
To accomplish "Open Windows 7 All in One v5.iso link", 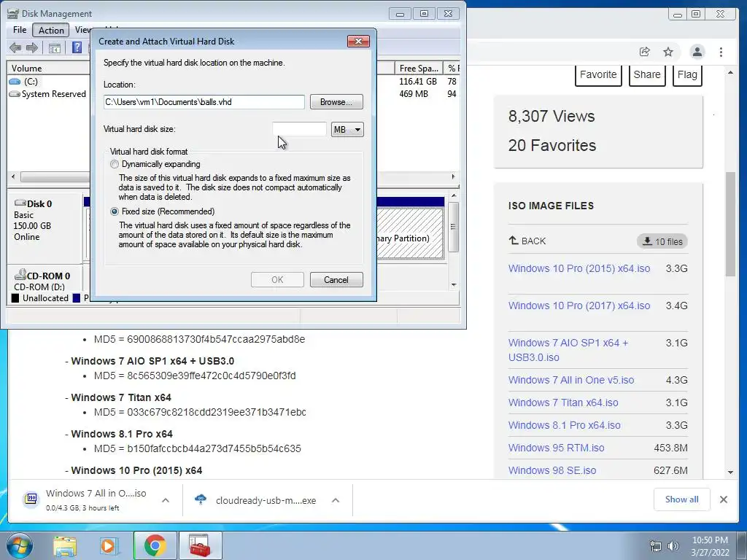I will click(x=571, y=380).
